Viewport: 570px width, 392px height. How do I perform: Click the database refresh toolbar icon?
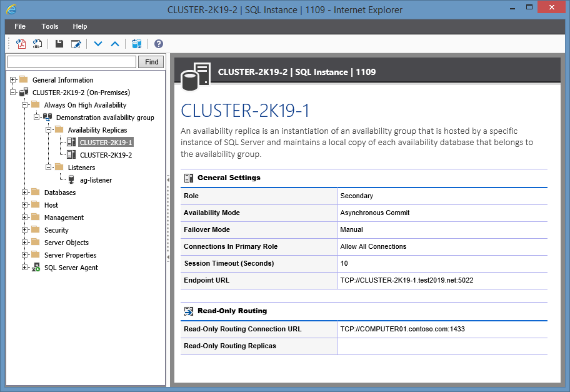137,44
